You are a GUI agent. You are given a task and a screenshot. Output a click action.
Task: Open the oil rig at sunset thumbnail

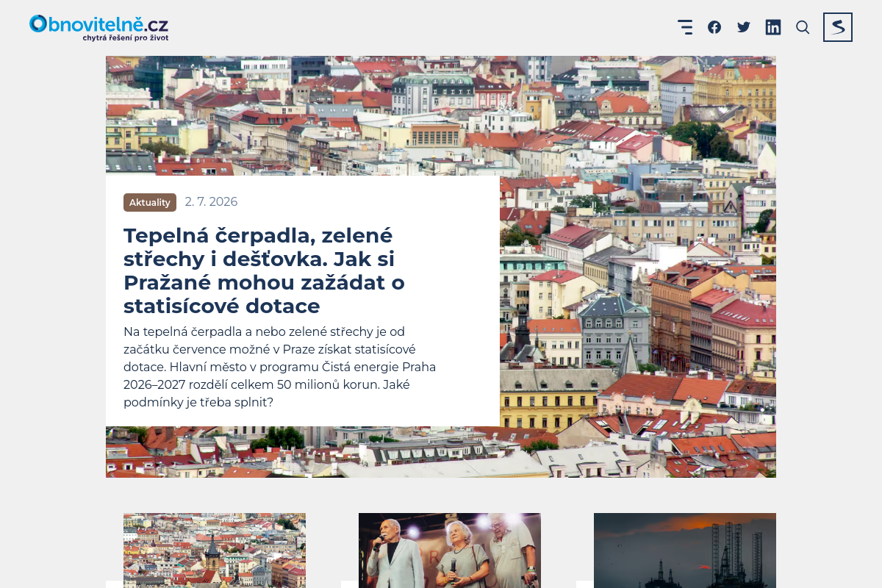click(x=685, y=551)
